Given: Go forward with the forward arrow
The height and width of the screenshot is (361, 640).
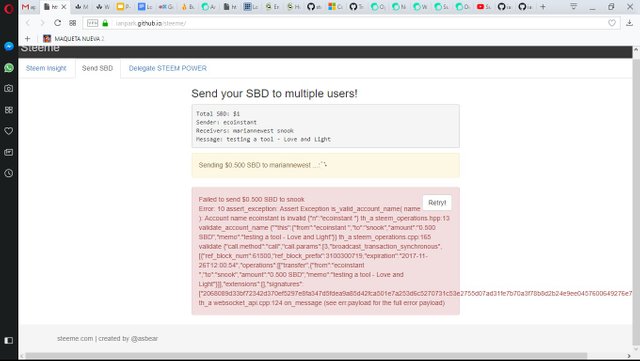Looking at the screenshot, I should click(42, 23).
